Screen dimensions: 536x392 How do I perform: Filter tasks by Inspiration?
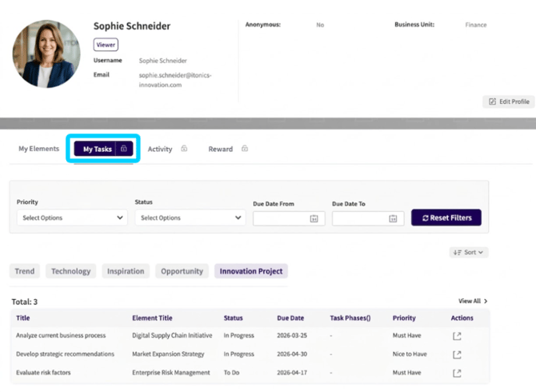pyautogui.click(x=126, y=271)
